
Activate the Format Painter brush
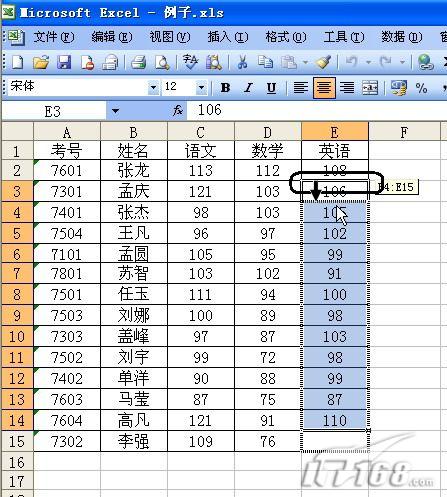coord(323,62)
